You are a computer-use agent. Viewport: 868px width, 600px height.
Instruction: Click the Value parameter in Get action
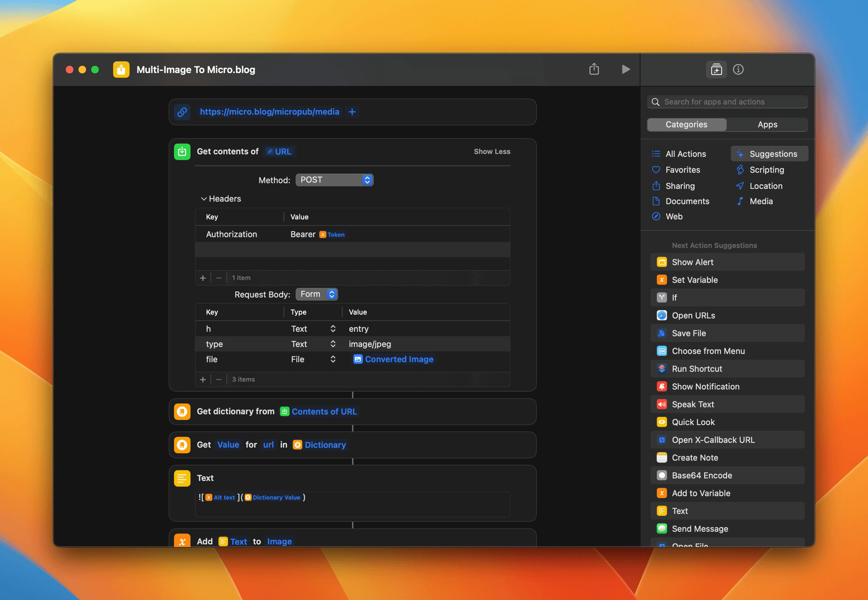tap(228, 445)
